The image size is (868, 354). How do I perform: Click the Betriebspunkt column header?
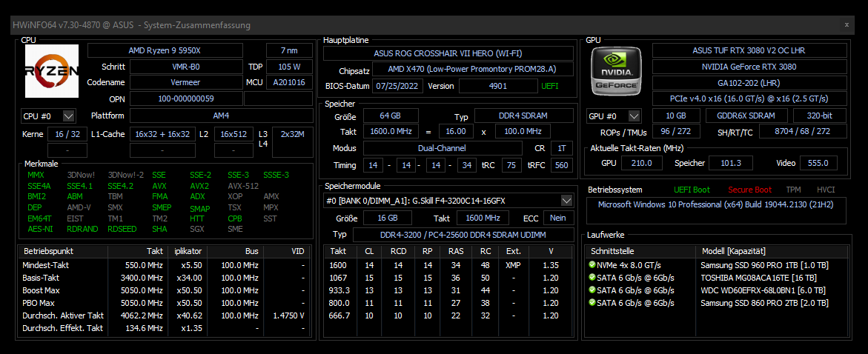pyautogui.click(x=63, y=251)
